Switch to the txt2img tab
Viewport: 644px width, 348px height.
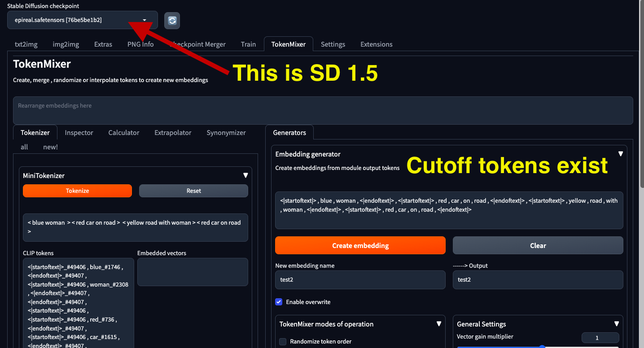(26, 44)
